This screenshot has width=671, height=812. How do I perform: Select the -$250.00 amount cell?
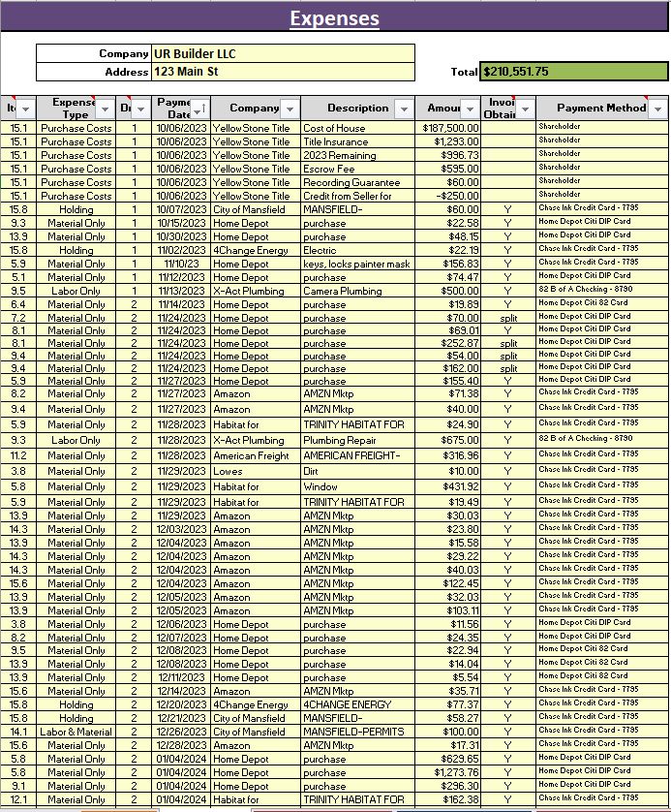448,196
